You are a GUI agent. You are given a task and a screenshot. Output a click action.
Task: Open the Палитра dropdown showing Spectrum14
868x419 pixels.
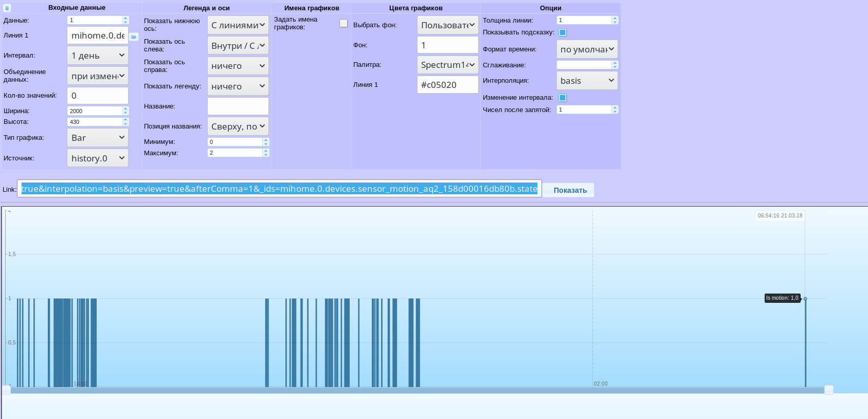(448, 65)
